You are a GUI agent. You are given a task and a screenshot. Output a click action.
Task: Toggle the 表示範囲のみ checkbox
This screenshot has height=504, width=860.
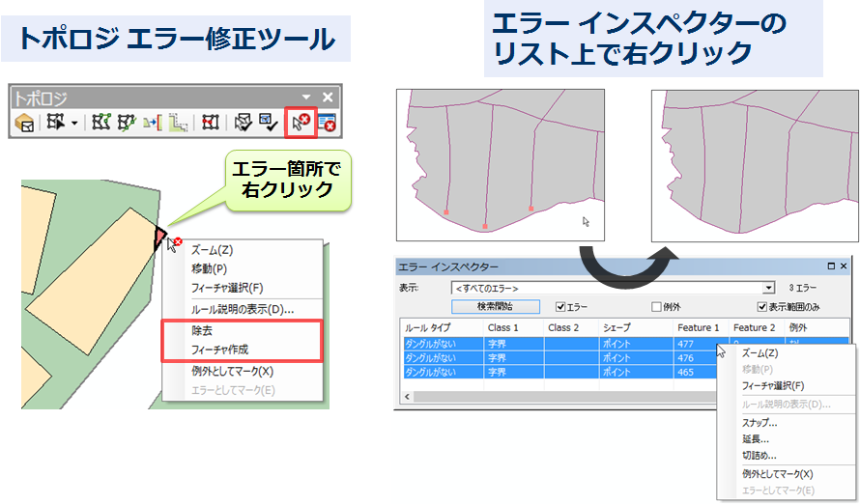click(763, 307)
